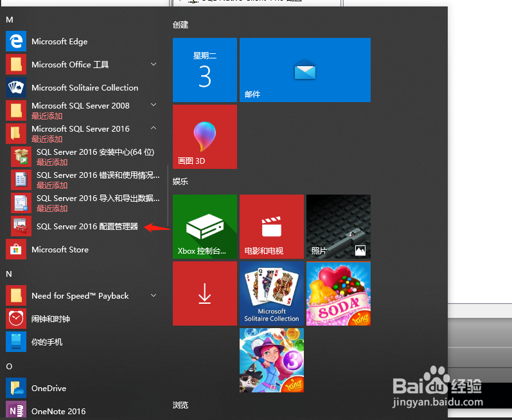Expand Need for Speed Payback chevron

[154, 295]
